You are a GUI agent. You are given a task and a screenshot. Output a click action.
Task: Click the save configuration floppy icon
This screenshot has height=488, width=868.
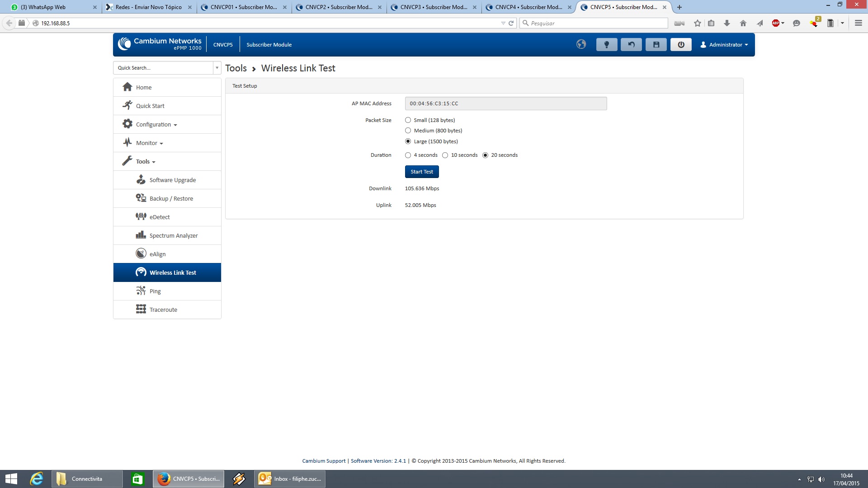click(656, 45)
